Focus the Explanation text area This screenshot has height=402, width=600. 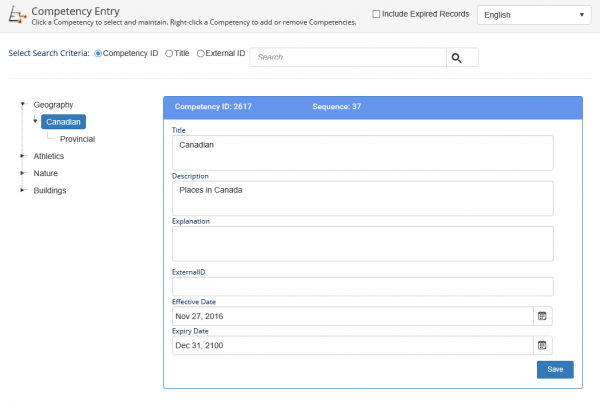(x=363, y=244)
